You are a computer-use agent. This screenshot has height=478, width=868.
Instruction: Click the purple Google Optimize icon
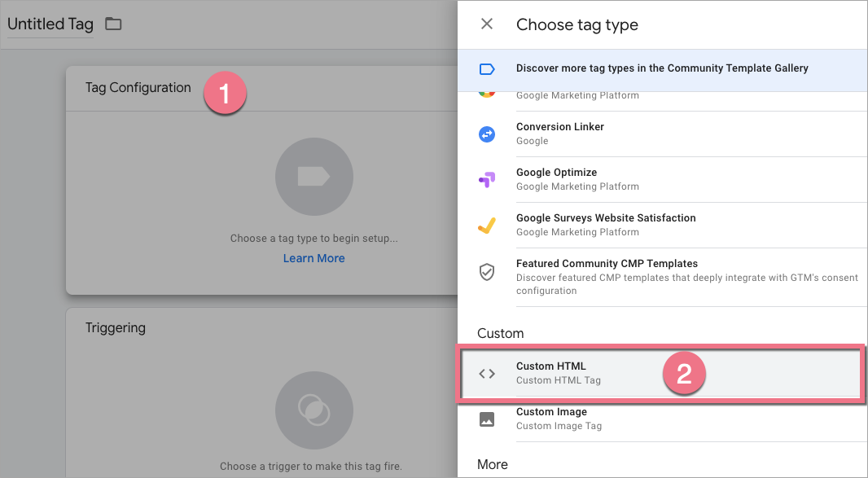tap(487, 180)
